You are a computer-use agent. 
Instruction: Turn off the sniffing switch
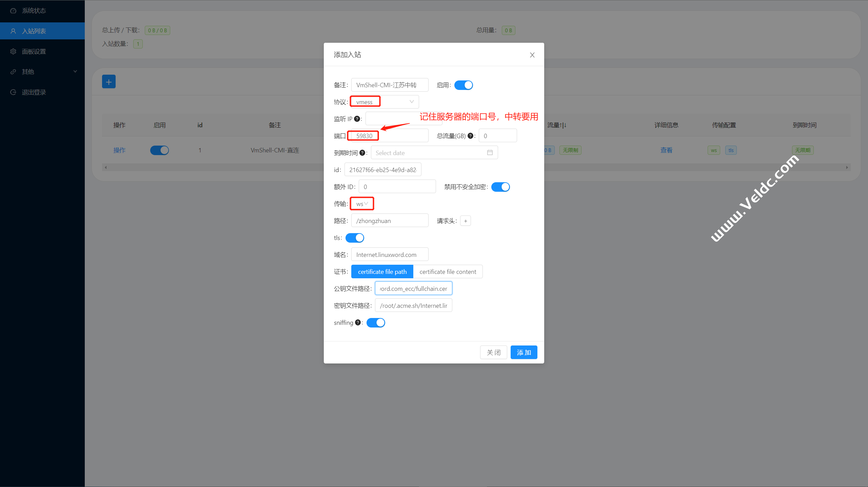tap(376, 322)
